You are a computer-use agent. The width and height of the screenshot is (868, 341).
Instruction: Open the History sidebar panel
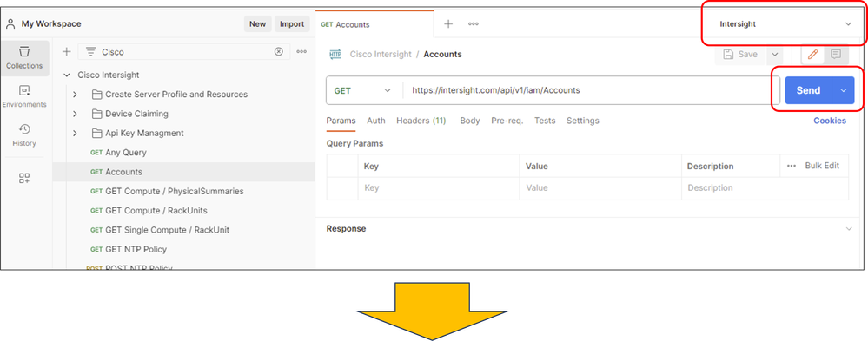[x=24, y=135]
